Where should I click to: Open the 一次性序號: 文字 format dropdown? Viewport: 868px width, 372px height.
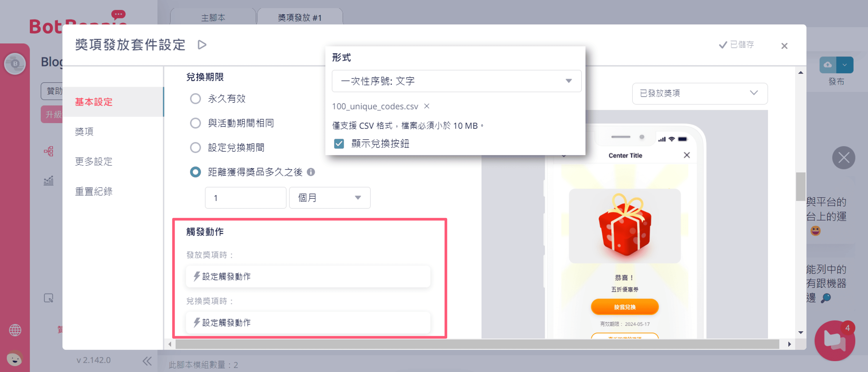456,81
